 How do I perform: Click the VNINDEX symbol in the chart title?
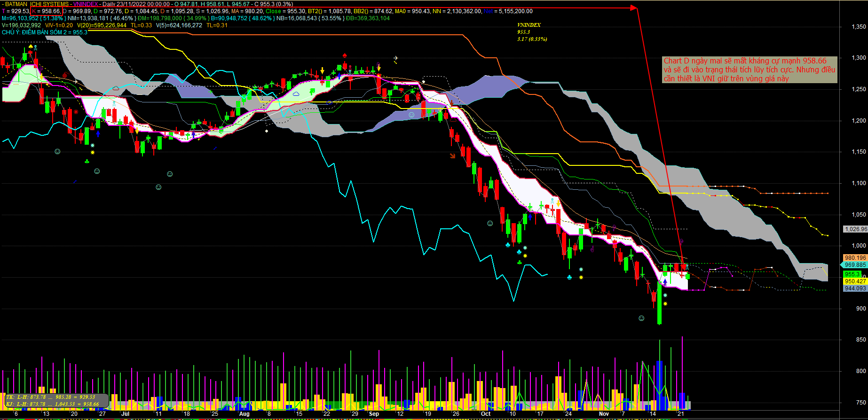tap(86, 4)
